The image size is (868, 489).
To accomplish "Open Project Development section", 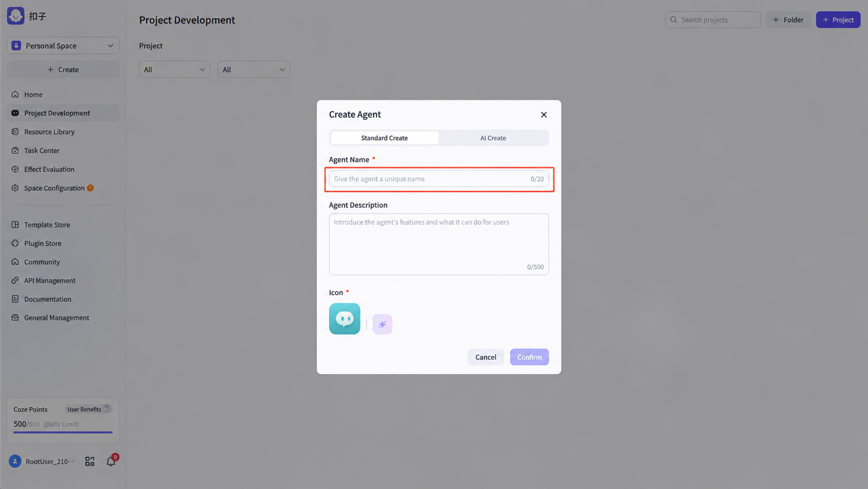I will [x=63, y=113].
